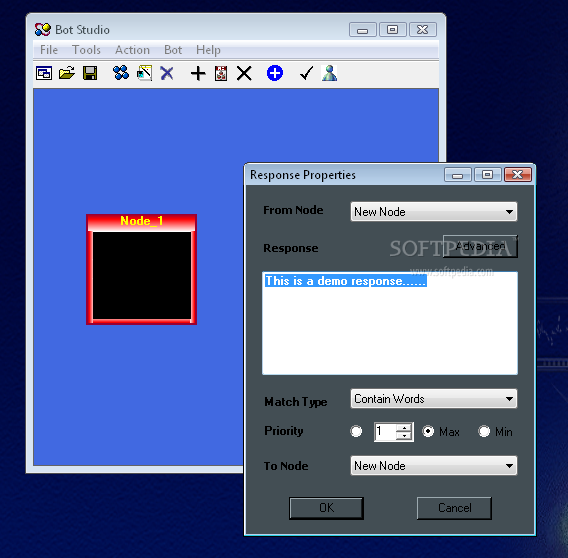Click the Advanced button
The width and height of the screenshot is (568, 558).
pyautogui.click(x=480, y=246)
